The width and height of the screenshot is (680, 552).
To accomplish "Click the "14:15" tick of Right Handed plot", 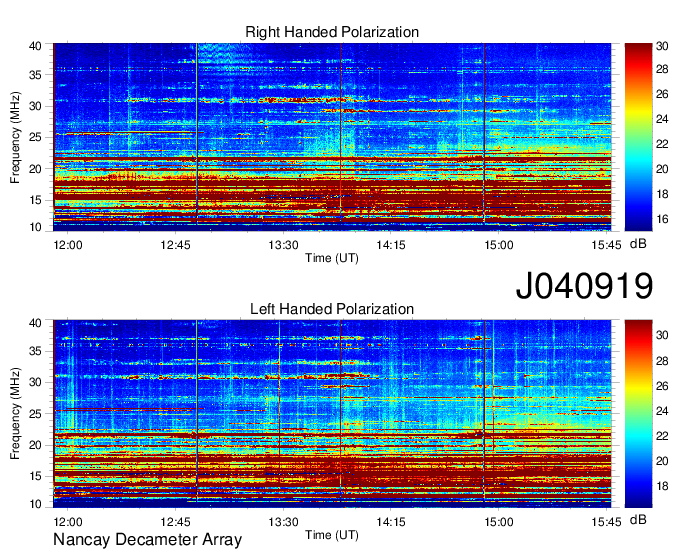I will pos(391,245).
